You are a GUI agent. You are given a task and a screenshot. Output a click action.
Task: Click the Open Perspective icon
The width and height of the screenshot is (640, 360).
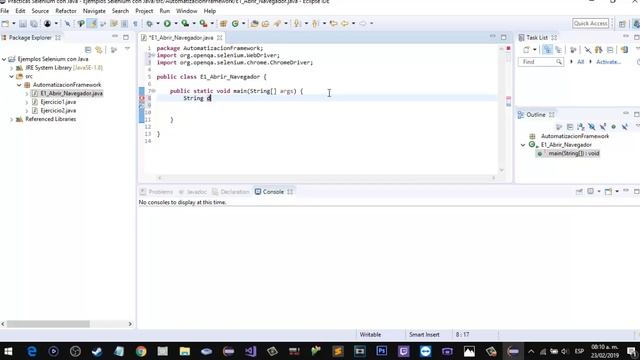click(x=622, y=24)
